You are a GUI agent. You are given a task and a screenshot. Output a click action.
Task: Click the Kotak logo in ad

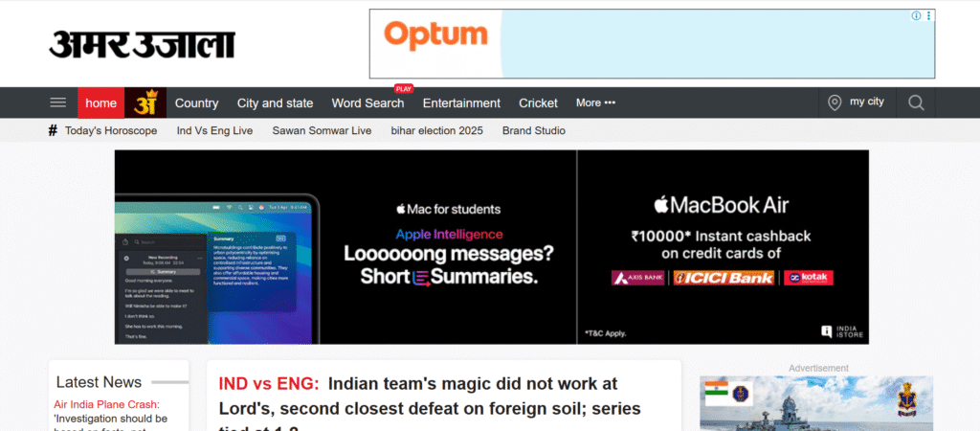(x=808, y=278)
